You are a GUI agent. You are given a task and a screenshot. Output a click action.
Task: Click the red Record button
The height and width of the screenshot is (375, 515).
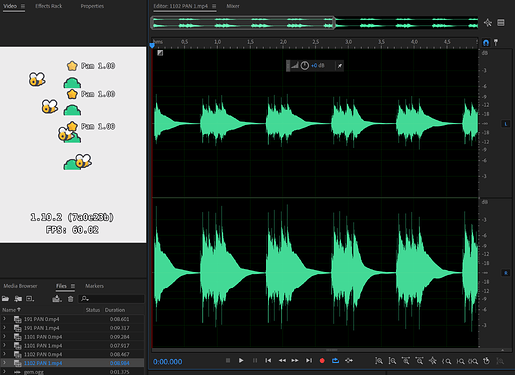point(322,360)
